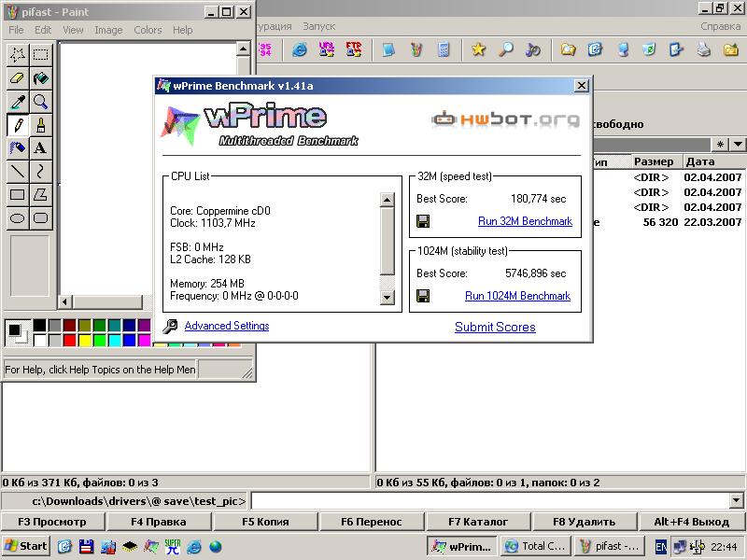Click Run 1024M Benchmark link

click(517, 296)
